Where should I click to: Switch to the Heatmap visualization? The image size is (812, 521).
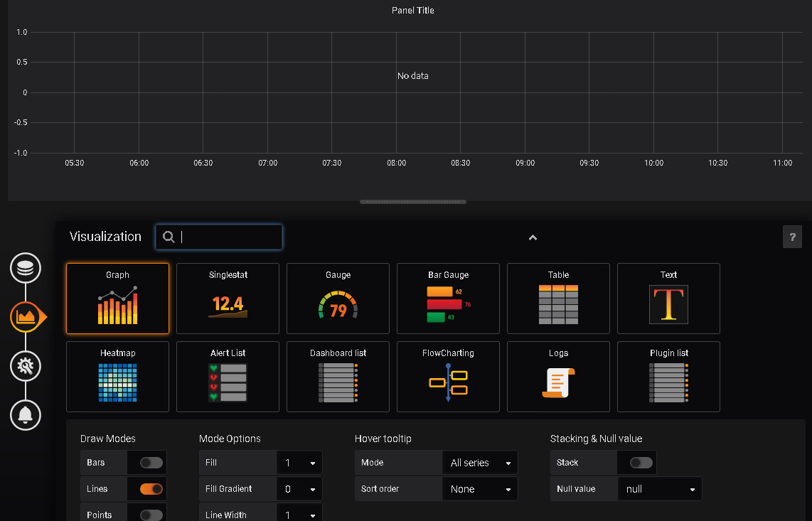(x=117, y=377)
